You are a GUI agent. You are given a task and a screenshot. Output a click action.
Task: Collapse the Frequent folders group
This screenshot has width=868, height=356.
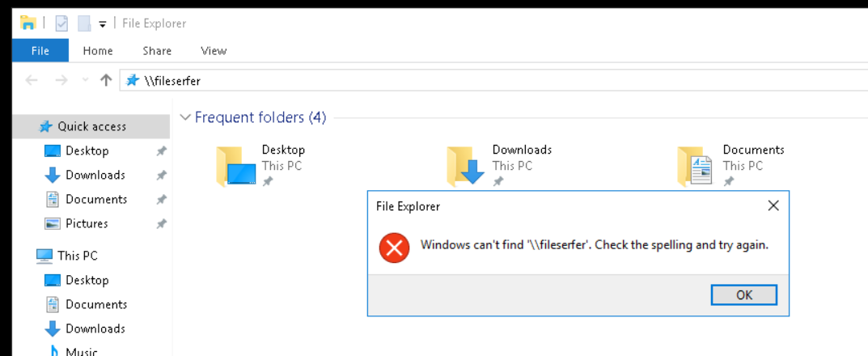pos(186,117)
